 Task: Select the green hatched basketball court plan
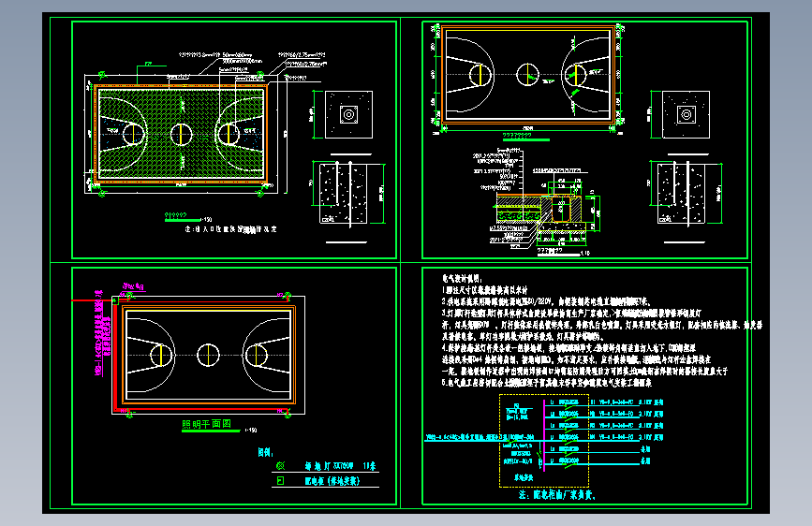[181, 134]
